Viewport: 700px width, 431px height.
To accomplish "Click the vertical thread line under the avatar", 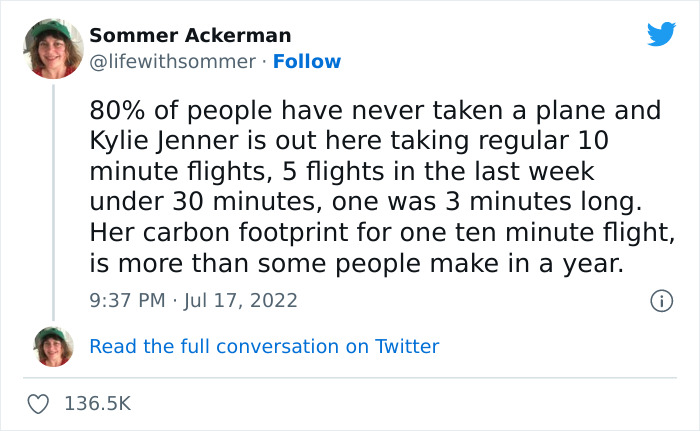I will point(53,200).
